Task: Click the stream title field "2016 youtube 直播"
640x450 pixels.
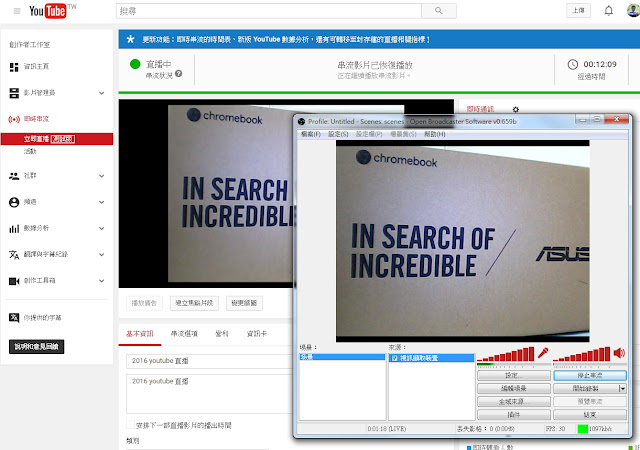Action: tap(210, 361)
